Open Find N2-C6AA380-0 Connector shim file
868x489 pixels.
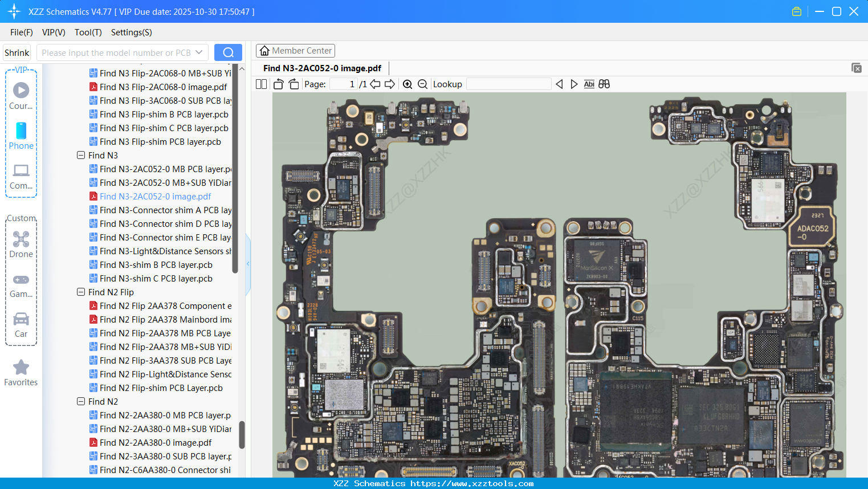tap(160, 470)
